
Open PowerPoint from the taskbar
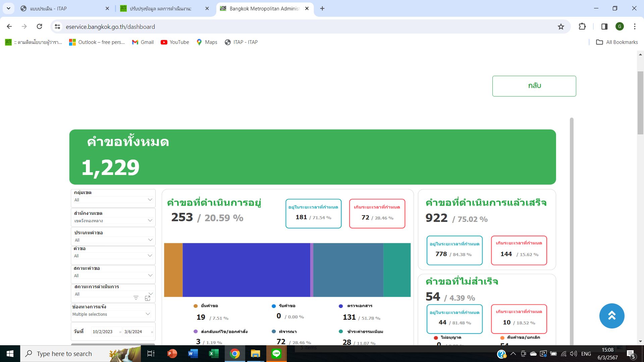172,354
